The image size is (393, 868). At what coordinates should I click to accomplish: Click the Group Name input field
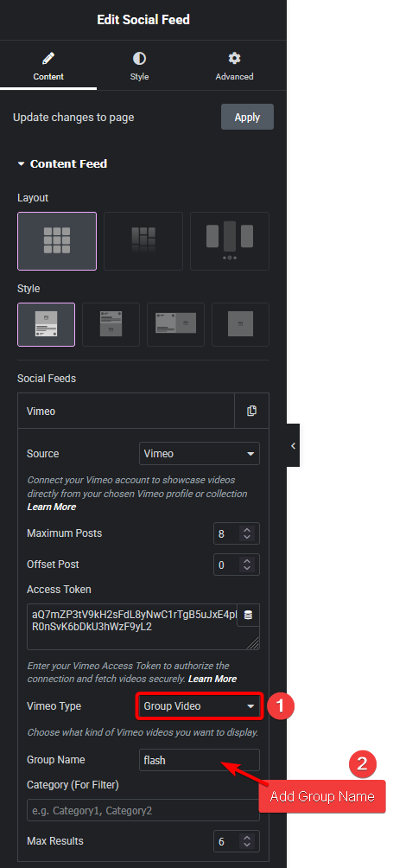pos(199,760)
